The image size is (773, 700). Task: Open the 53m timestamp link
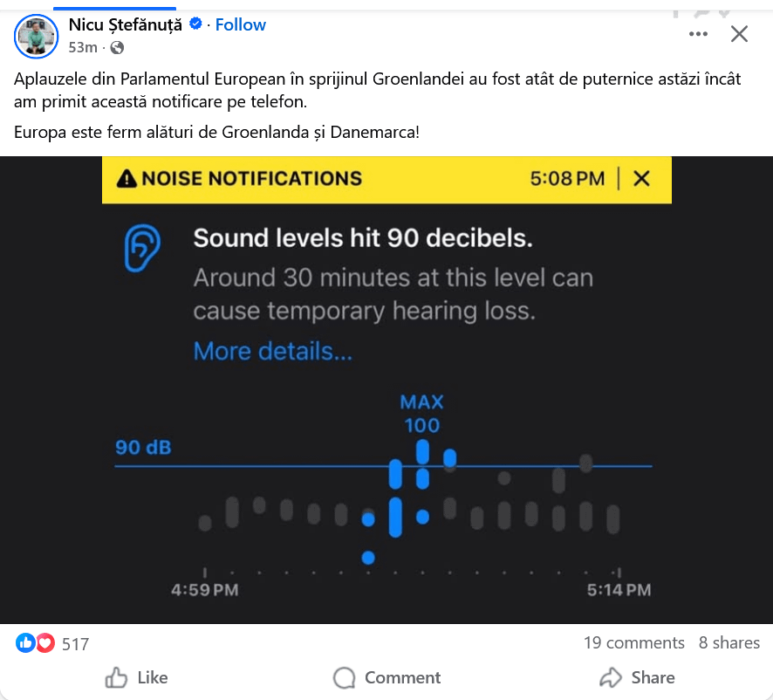tap(82, 47)
